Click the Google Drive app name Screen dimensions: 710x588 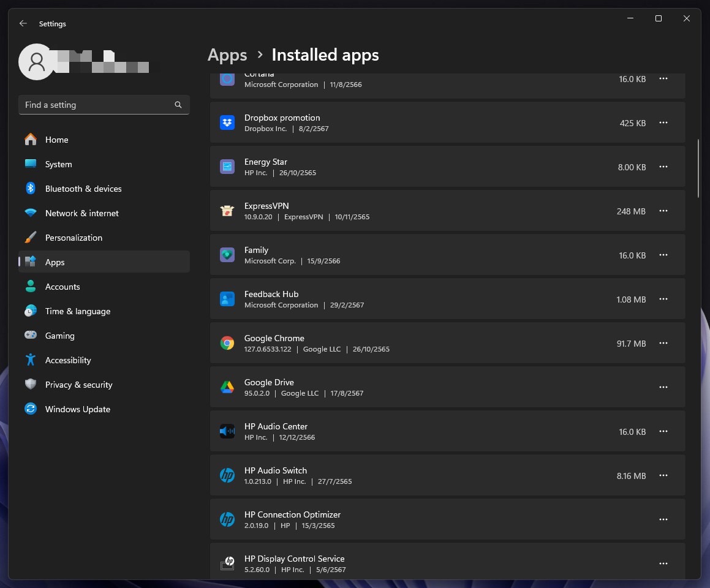coord(269,382)
